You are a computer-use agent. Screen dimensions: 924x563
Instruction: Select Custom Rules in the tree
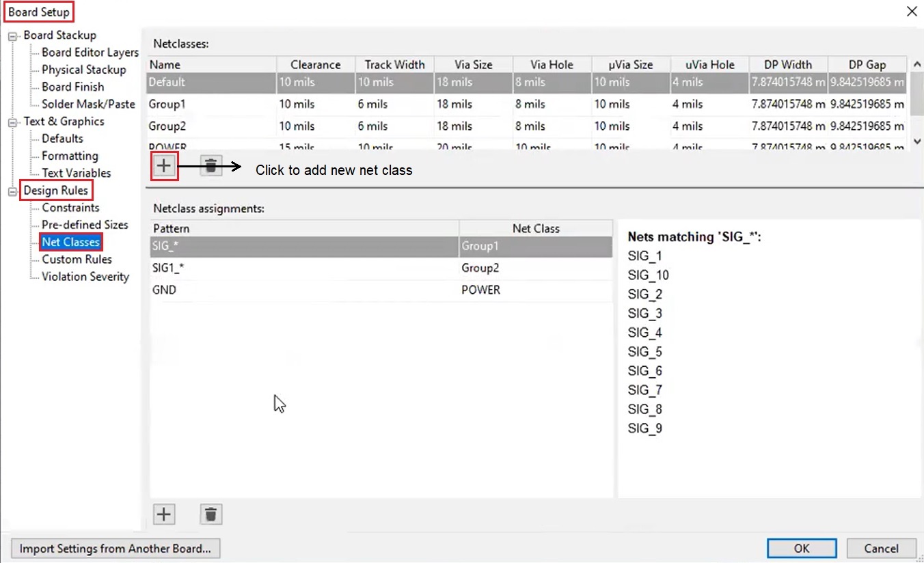77,260
